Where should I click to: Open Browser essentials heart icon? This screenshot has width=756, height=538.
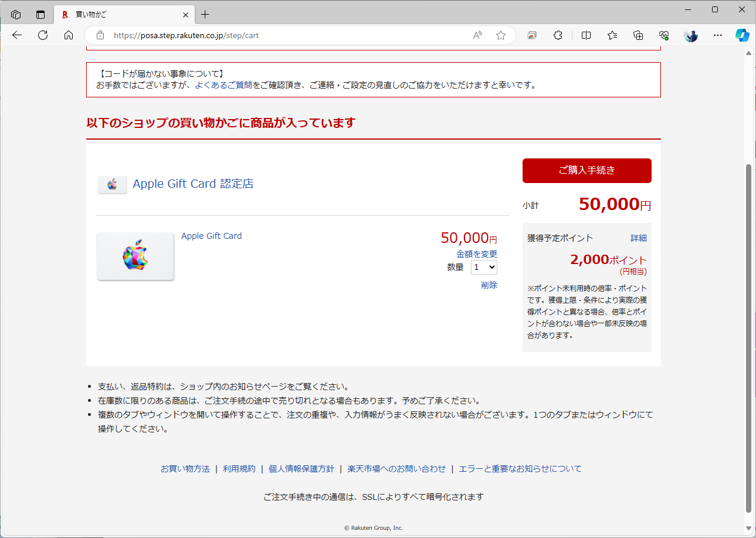click(665, 35)
